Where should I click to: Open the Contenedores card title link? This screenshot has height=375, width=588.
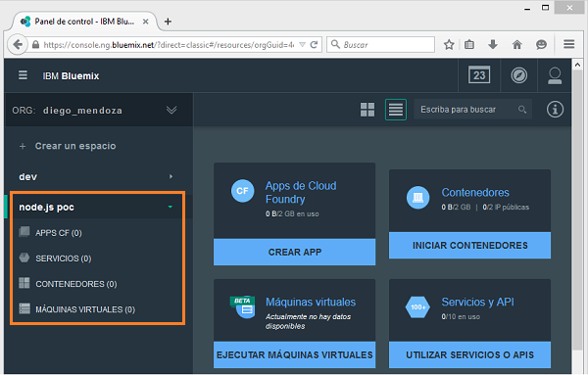[x=475, y=192]
